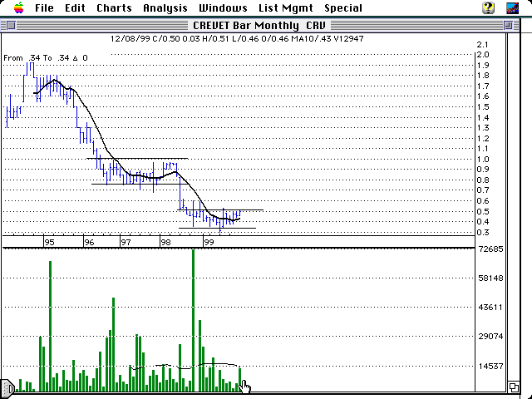532x399 pixels.
Task: Open the Windows menu
Action: [223, 7]
